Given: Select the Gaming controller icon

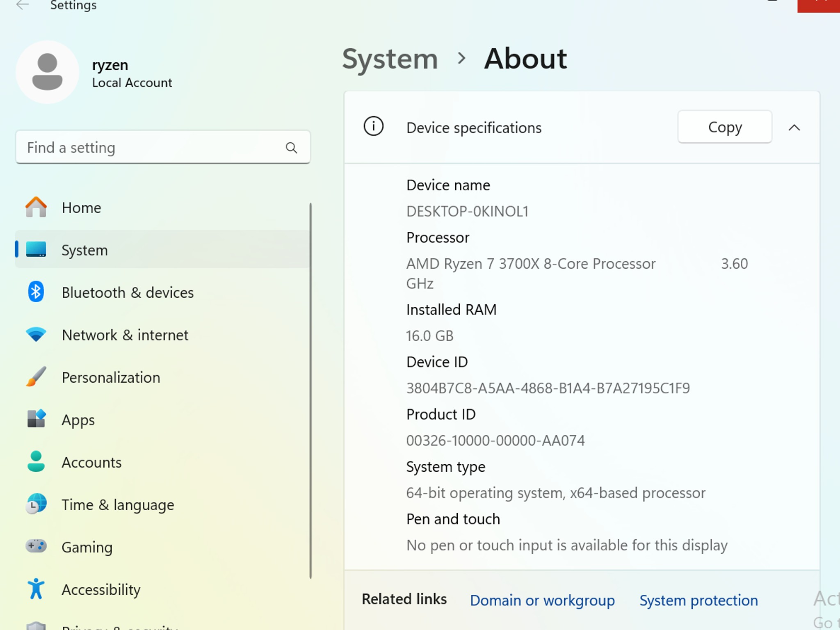Looking at the screenshot, I should (x=36, y=546).
